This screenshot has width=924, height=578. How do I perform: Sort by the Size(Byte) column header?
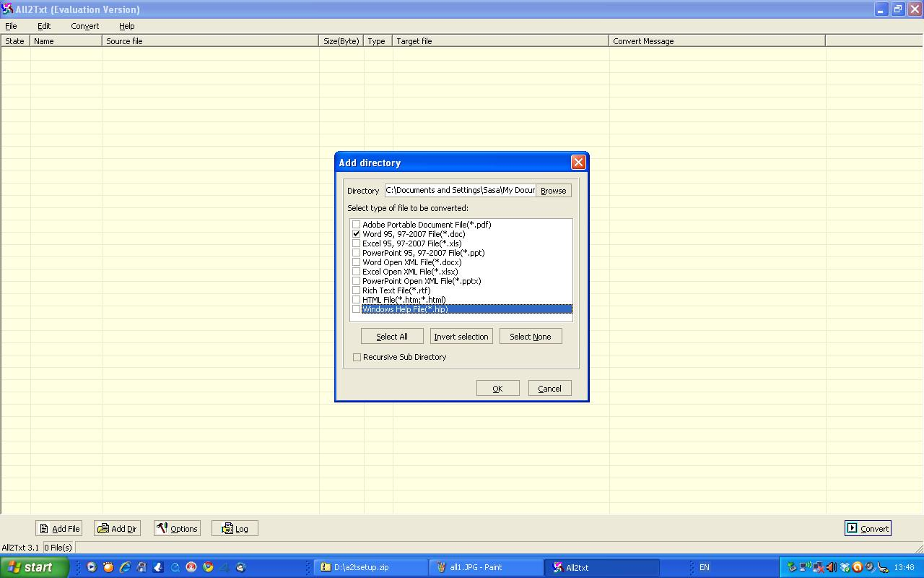(341, 41)
